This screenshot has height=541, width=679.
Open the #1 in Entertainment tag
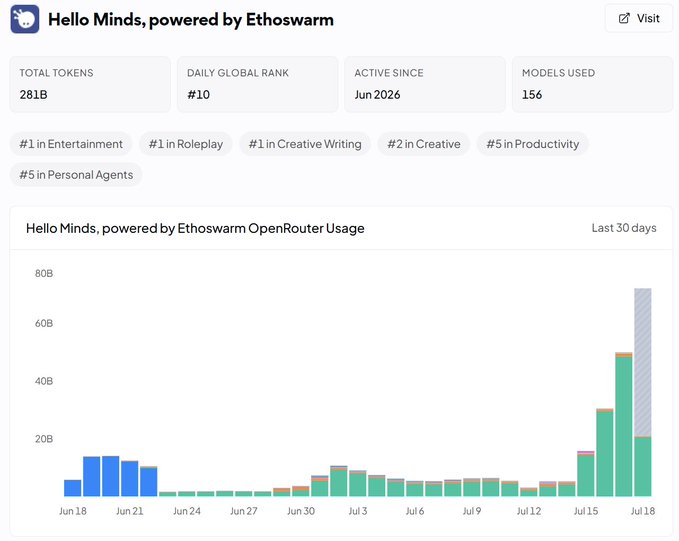[x=71, y=144]
